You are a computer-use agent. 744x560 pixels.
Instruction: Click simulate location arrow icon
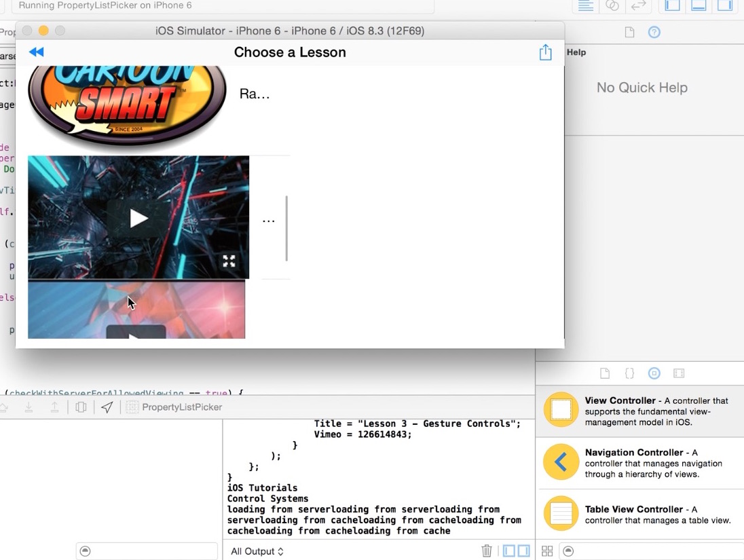tap(107, 407)
